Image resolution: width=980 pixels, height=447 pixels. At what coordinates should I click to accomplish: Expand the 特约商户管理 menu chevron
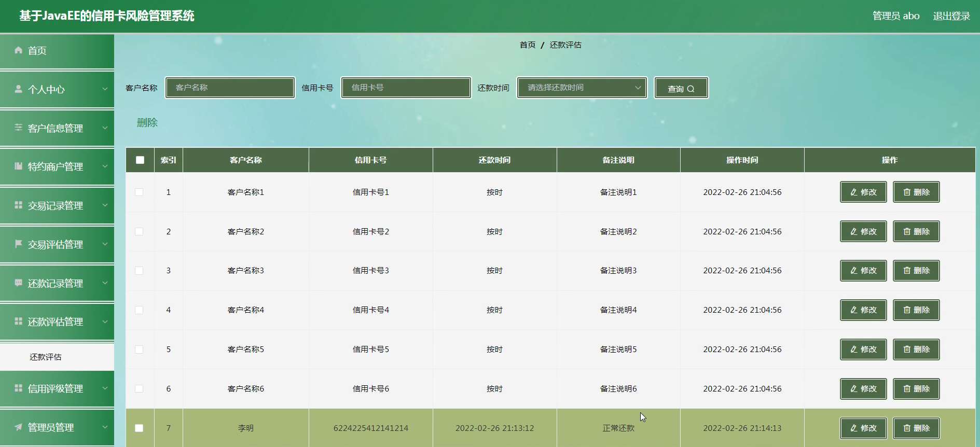click(x=105, y=166)
